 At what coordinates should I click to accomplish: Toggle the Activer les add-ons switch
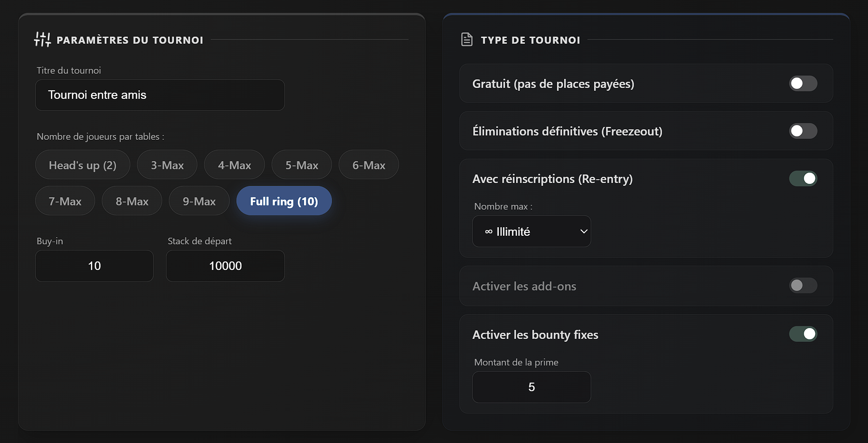click(803, 286)
